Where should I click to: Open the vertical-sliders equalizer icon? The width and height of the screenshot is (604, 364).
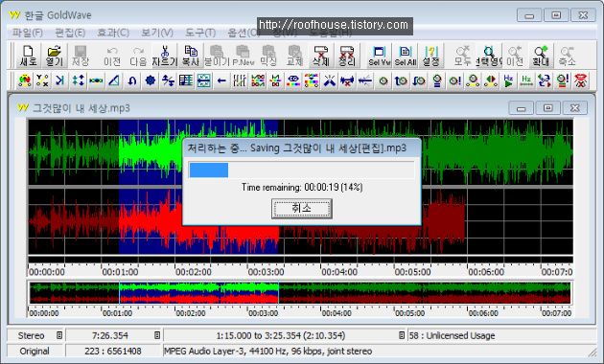[x=240, y=80]
